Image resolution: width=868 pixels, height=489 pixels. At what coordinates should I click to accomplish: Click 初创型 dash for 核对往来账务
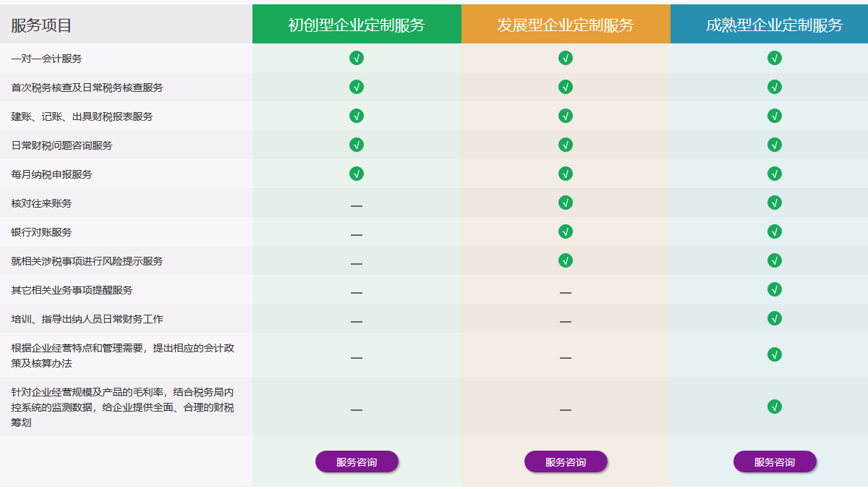point(357,206)
